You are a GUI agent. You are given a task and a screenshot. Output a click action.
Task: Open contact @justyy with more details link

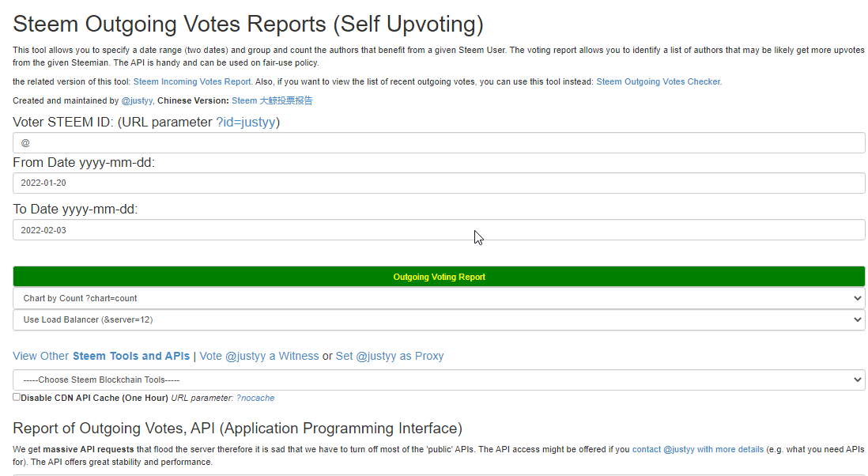click(698, 449)
